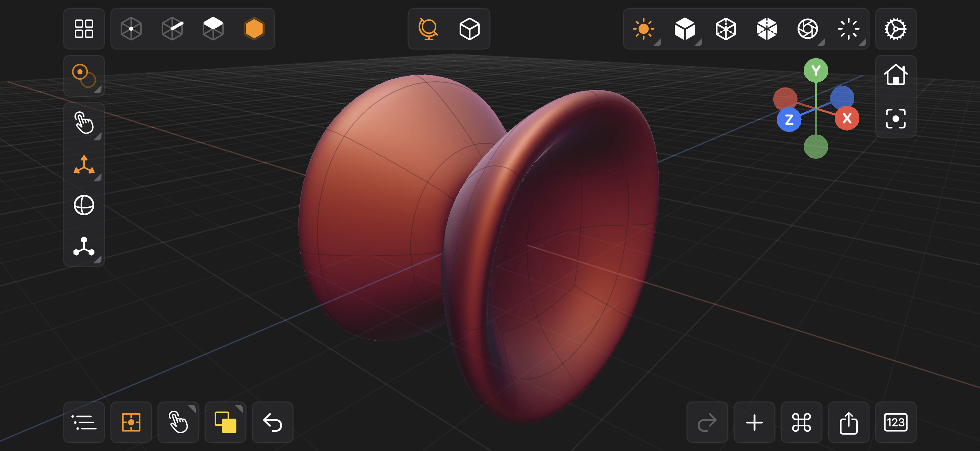Image resolution: width=980 pixels, height=451 pixels.
Task: Frame the selection with the focus icon
Action: (895, 119)
